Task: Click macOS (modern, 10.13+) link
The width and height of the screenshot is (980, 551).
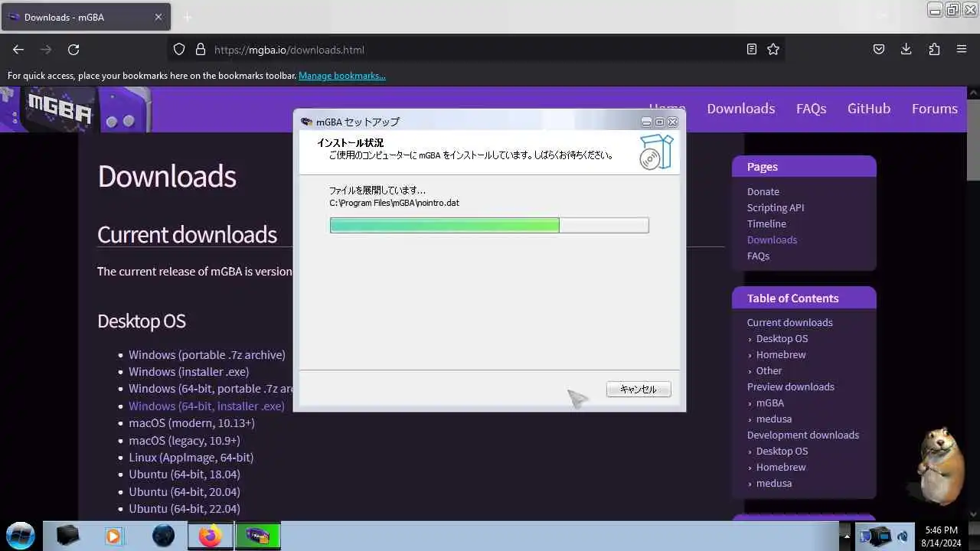Action: (x=191, y=422)
